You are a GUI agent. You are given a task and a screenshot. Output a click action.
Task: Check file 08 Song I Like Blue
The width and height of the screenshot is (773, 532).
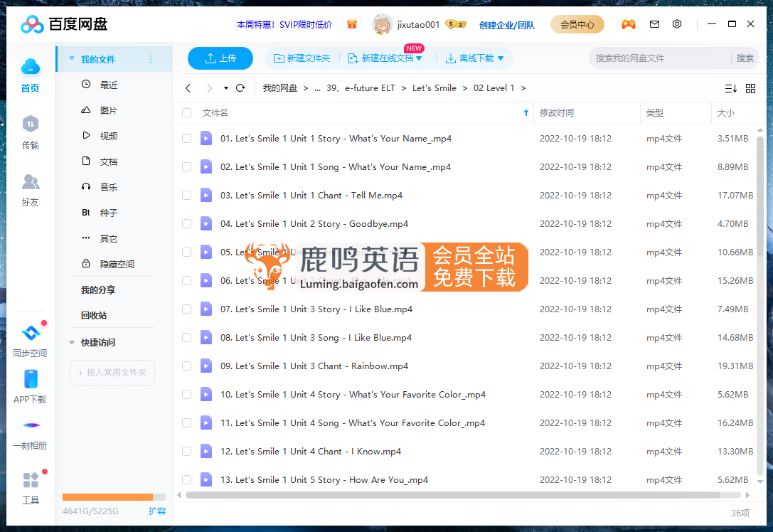pos(187,338)
